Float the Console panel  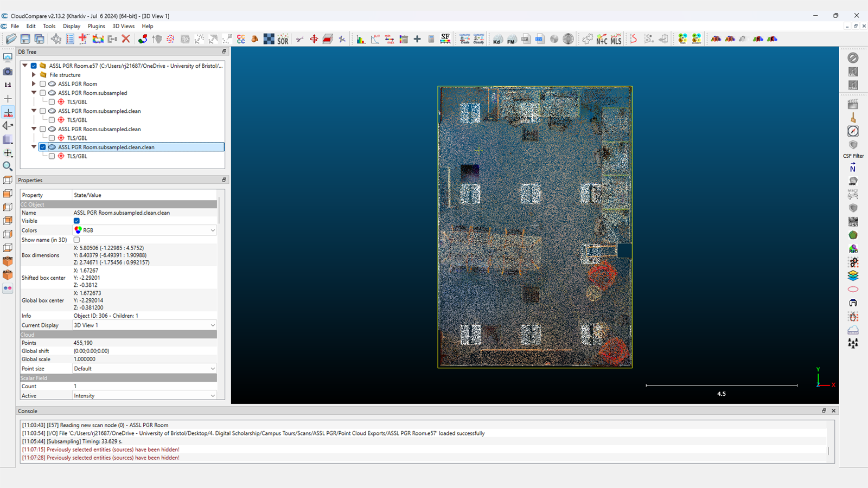[824, 411]
